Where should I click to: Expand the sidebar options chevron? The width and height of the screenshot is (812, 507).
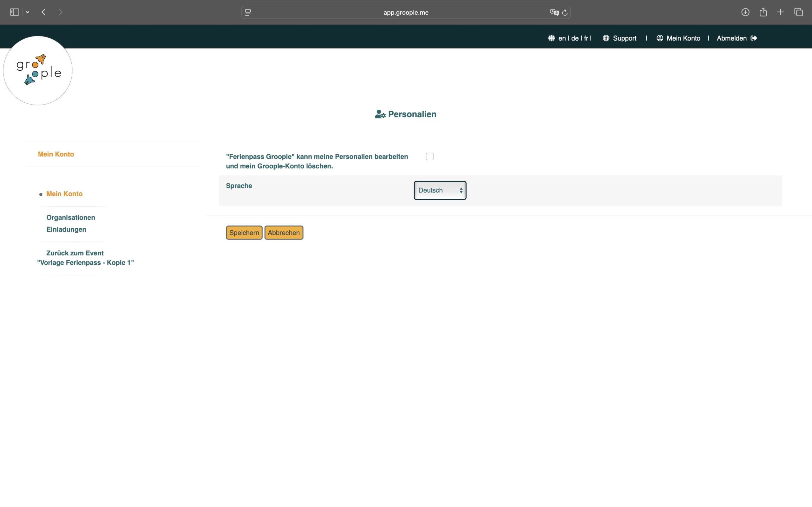(x=28, y=12)
